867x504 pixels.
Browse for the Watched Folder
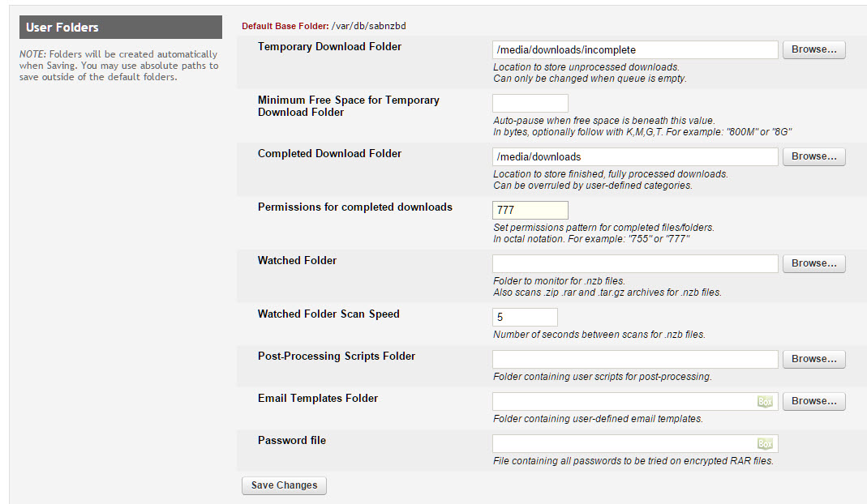814,263
